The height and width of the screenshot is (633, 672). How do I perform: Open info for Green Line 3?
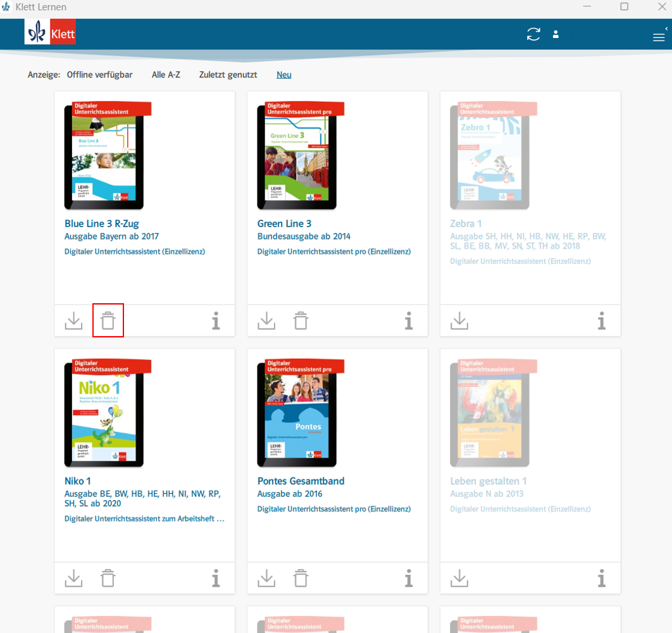[x=409, y=320]
